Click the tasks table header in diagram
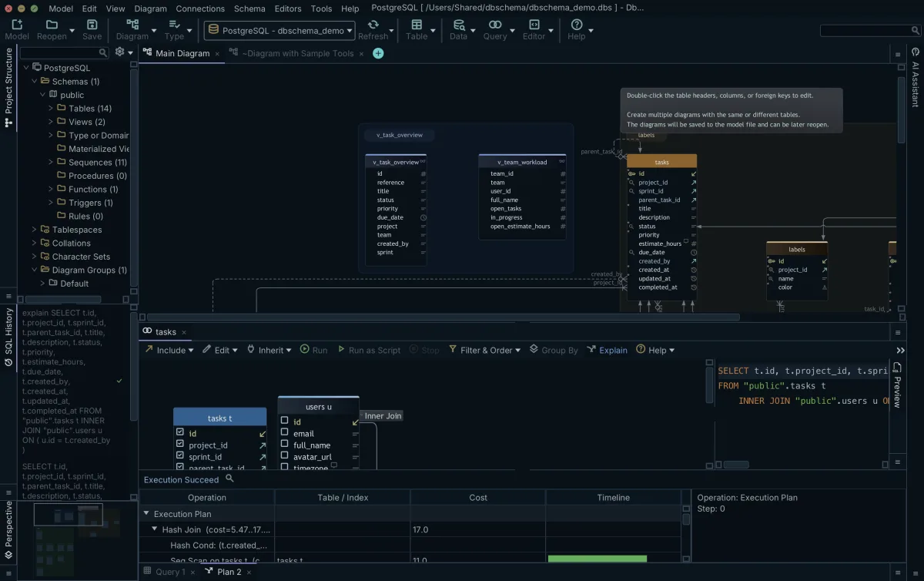The width and height of the screenshot is (924, 581). coord(661,162)
